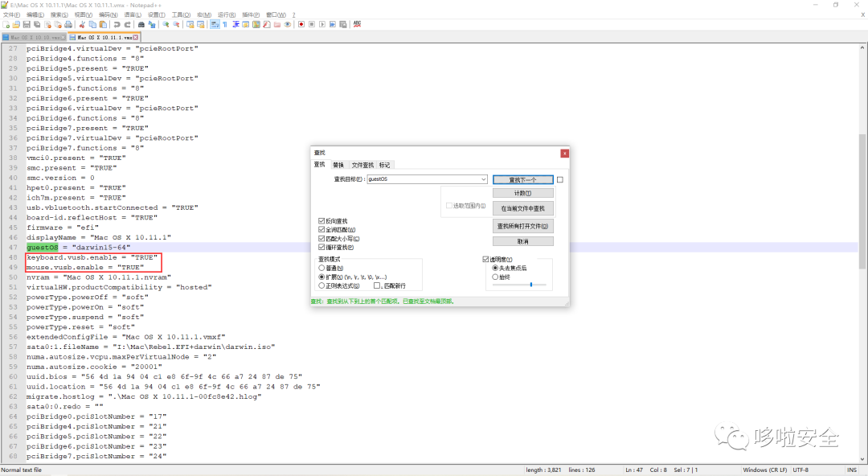Image resolution: width=868 pixels, height=476 pixels.
Task: Click the 计数 button
Action: pos(523,193)
